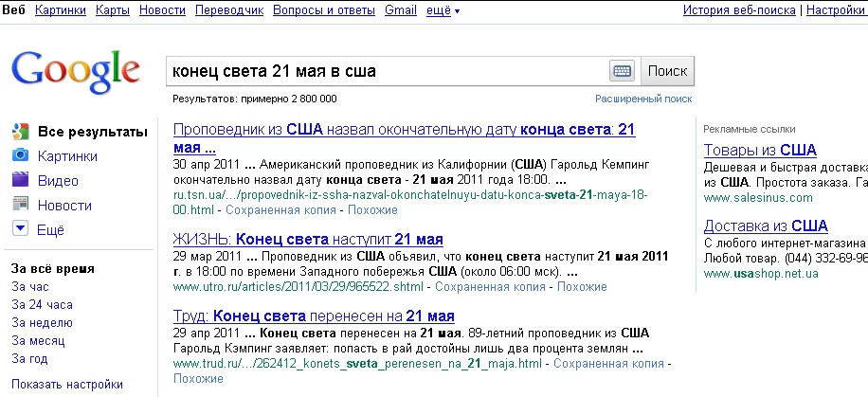Filter results to 'За месяц'
This screenshot has height=397, width=868.
pos(38,340)
